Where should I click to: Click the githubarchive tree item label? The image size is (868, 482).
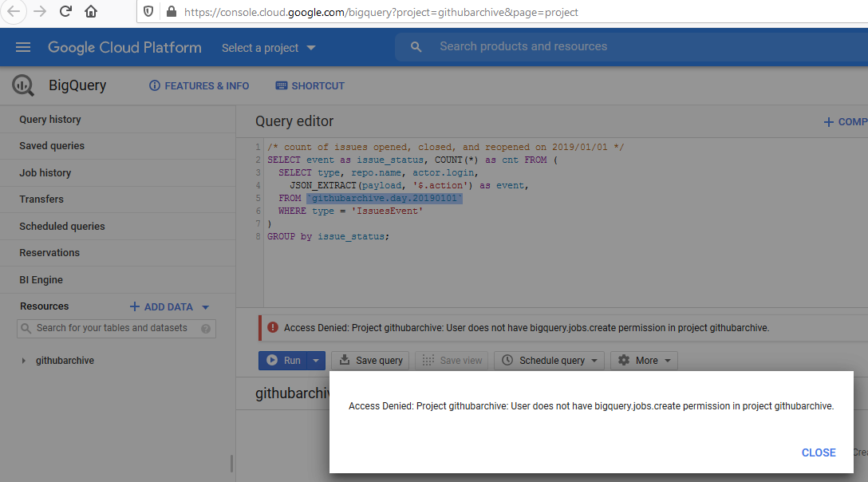click(65, 361)
